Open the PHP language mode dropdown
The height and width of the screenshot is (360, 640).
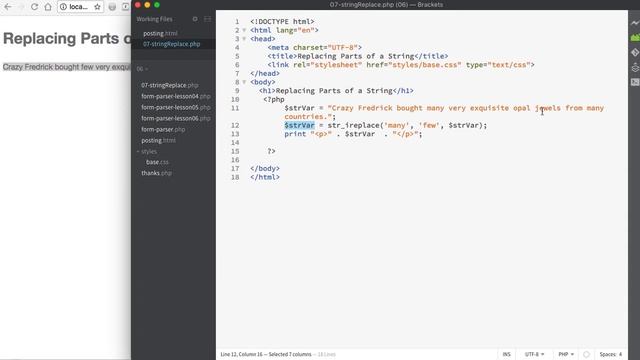tap(566, 354)
